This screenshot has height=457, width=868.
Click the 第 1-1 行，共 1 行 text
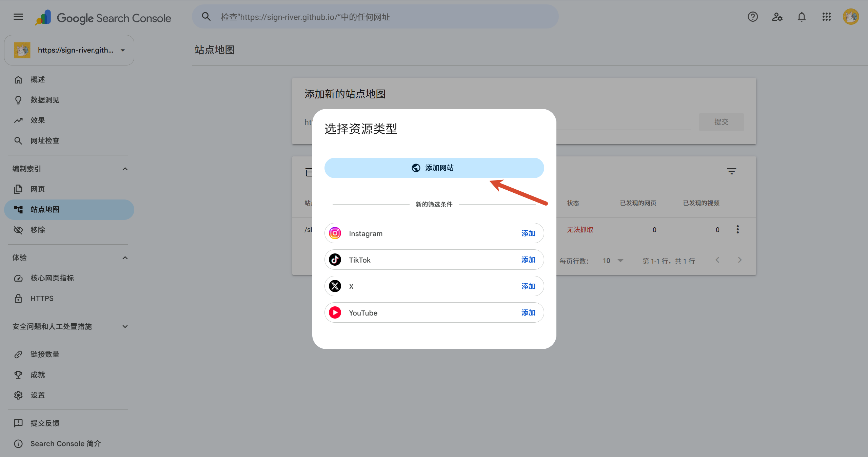click(x=669, y=261)
